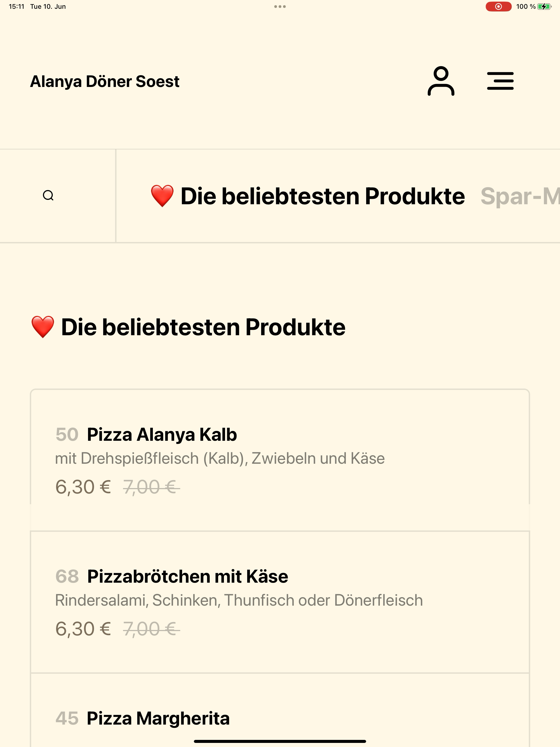Screen dimensions: 560x747
Task: Tap the three-dot multitasking icon
Action: click(x=280, y=6)
